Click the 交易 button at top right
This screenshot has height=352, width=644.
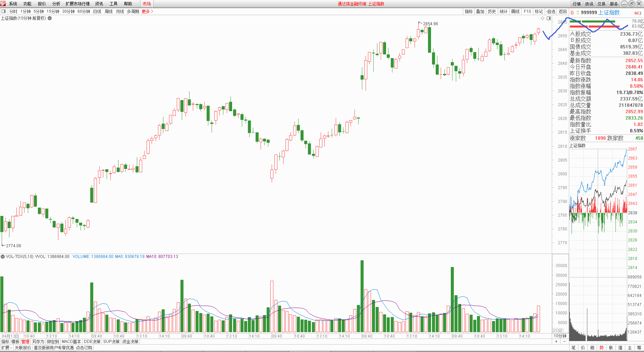[601, 4]
